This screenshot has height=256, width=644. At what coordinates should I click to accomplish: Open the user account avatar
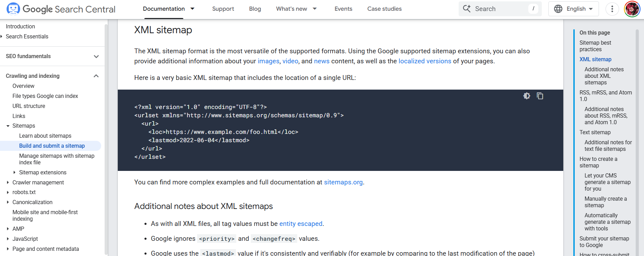[632, 9]
